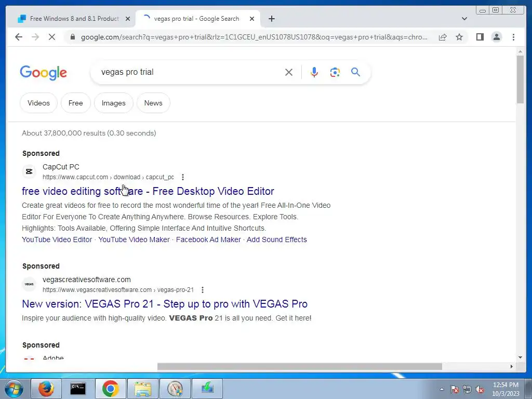Click the vegascreativesoftware.com advertiser name
This screenshot has width=532, height=399.
tap(87, 280)
